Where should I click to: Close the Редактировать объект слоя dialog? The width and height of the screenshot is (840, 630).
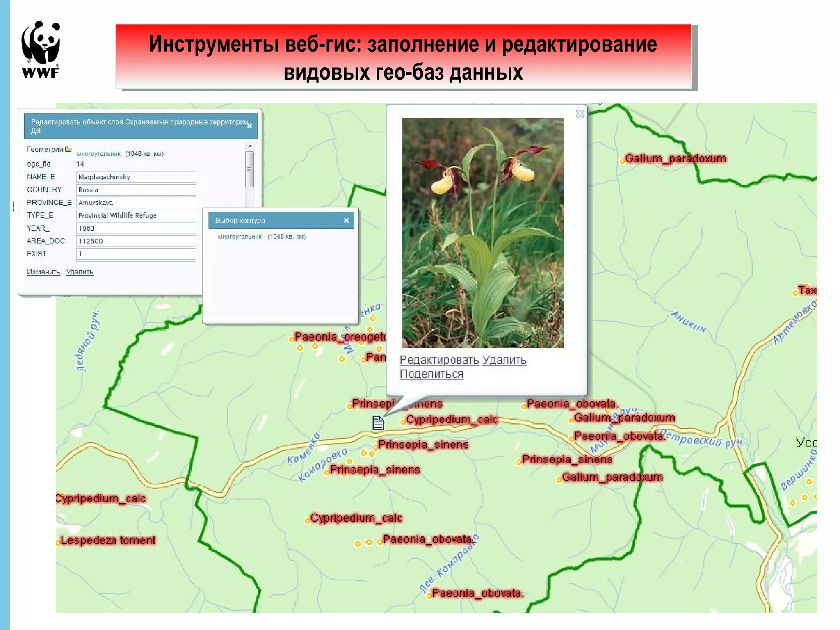pyautogui.click(x=249, y=126)
